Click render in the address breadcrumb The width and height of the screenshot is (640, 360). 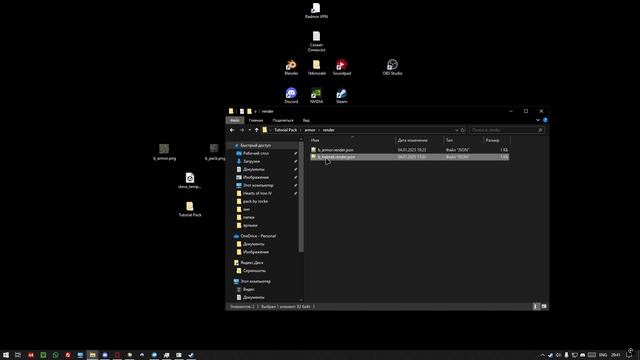pos(329,130)
